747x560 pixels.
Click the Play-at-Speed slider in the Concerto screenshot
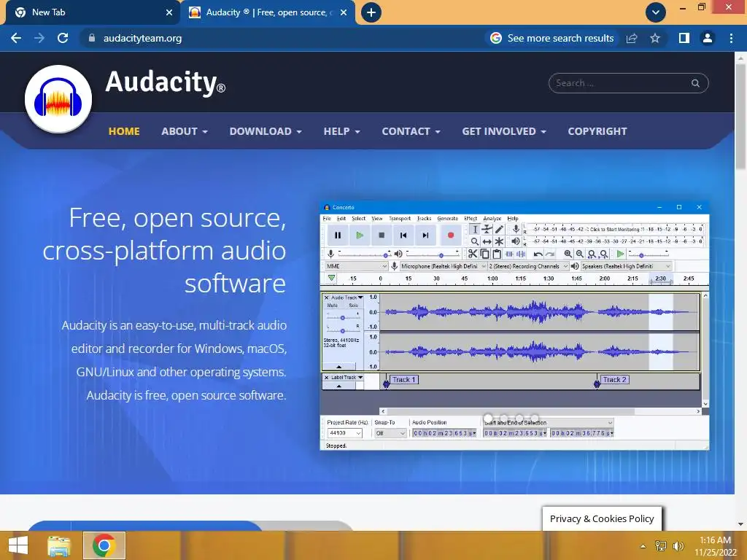coord(648,254)
